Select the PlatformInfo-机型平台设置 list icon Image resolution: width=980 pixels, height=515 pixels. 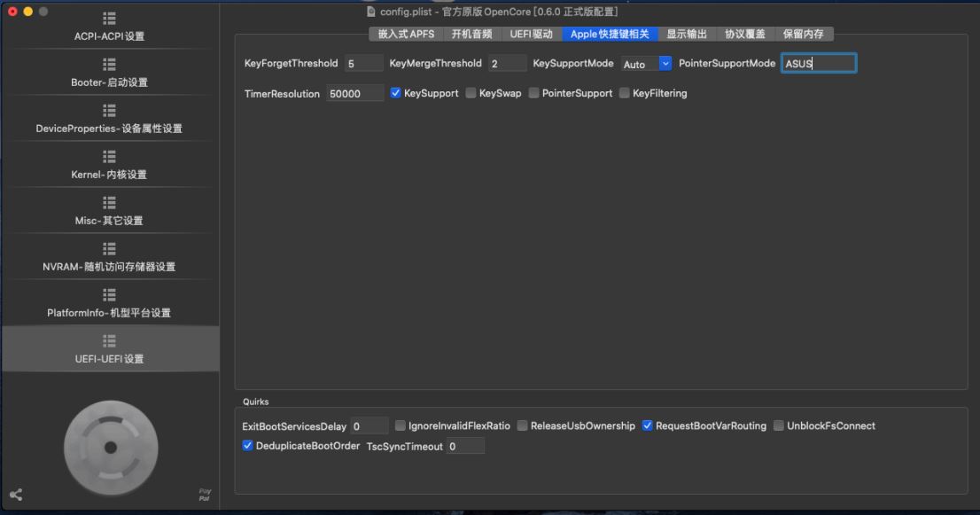point(109,295)
